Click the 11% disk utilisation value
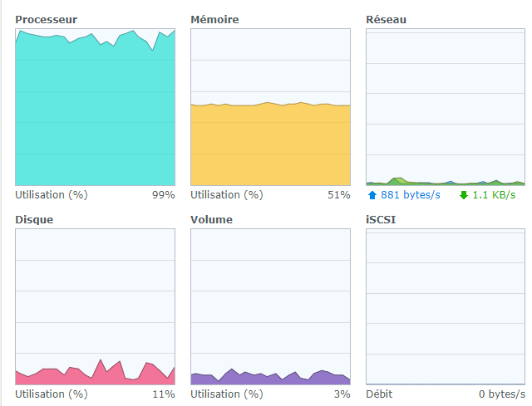The width and height of the screenshot is (532, 406). coord(164,394)
